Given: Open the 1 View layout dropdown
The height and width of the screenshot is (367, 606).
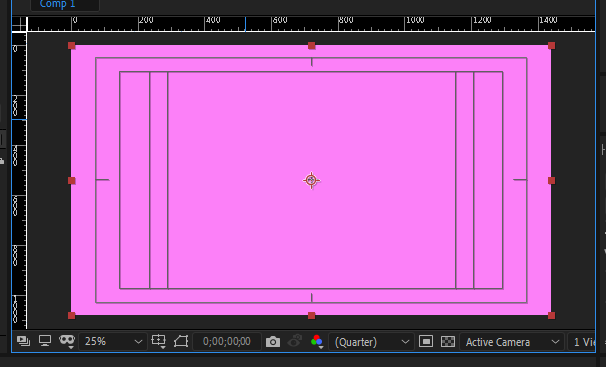Looking at the screenshot, I should (x=582, y=342).
